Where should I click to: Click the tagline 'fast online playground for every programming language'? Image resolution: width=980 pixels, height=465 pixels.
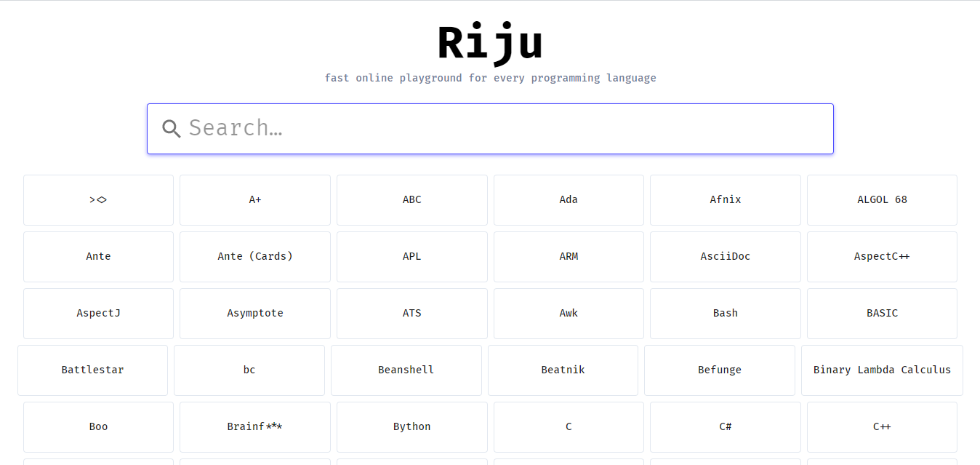point(490,78)
